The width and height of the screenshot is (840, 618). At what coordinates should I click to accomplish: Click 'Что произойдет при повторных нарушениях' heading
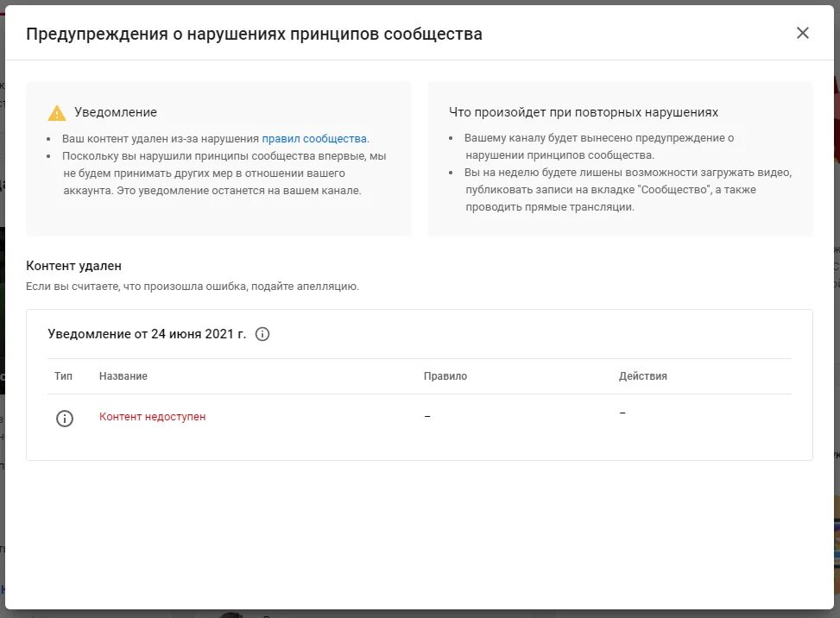[584, 112]
